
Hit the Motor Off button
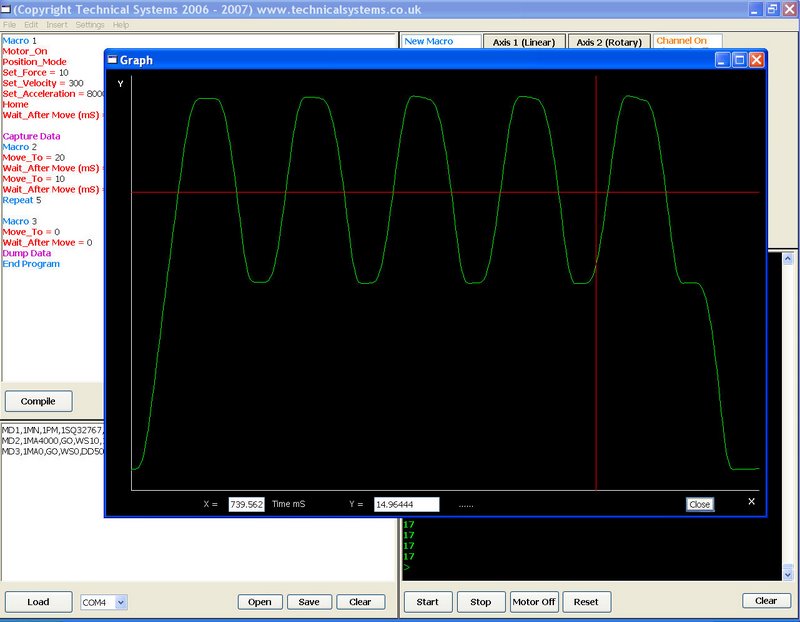pyautogui.click(x=533, y=602)
